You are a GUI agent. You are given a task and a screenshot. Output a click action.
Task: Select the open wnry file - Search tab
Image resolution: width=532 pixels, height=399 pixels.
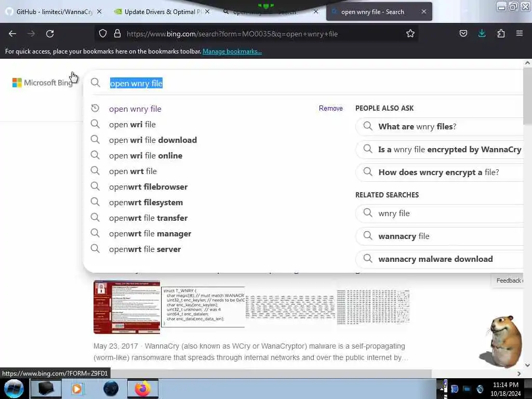(379, 11)
